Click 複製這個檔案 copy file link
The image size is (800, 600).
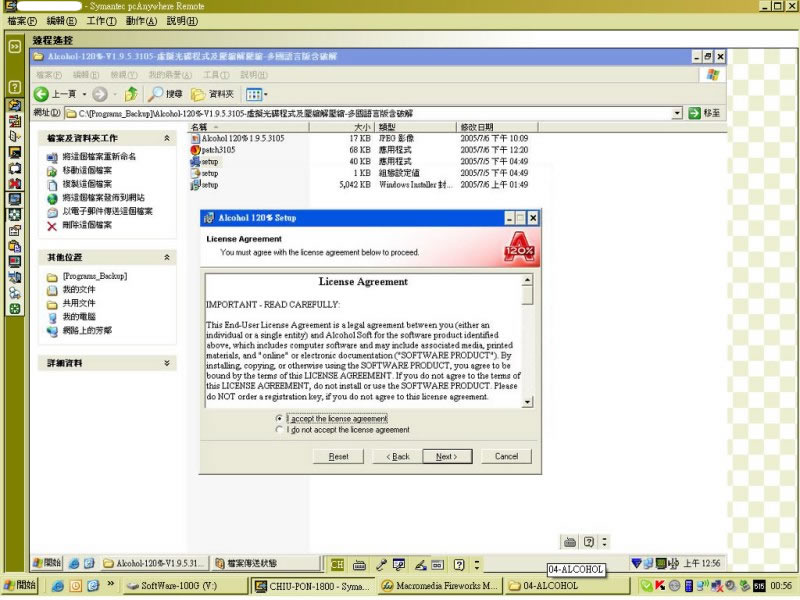(87, 184)
